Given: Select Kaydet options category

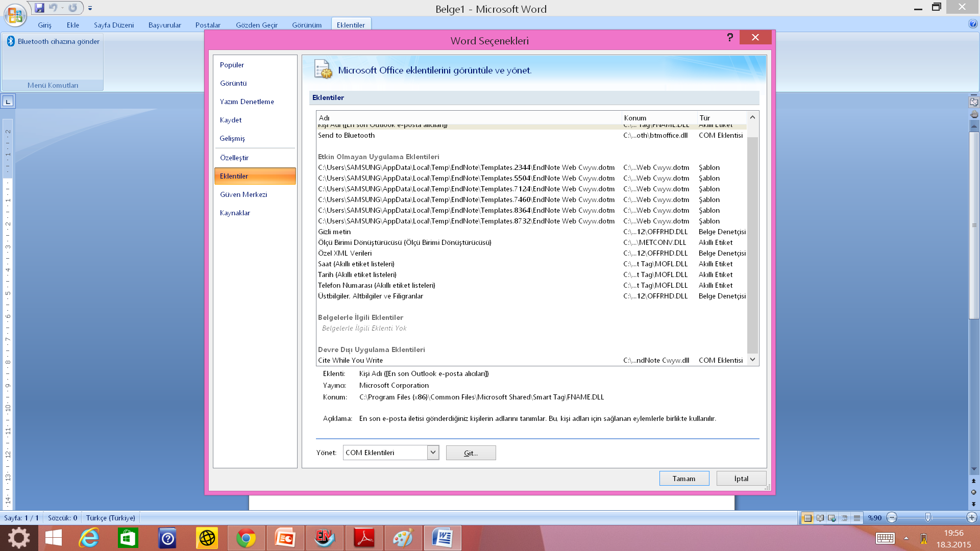Looking at the screenshot, I should tap(255, 120).
